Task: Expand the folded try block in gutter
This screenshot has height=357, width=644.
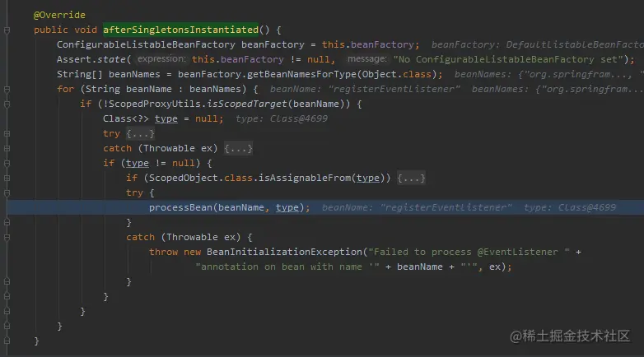Action: point(7,133)
